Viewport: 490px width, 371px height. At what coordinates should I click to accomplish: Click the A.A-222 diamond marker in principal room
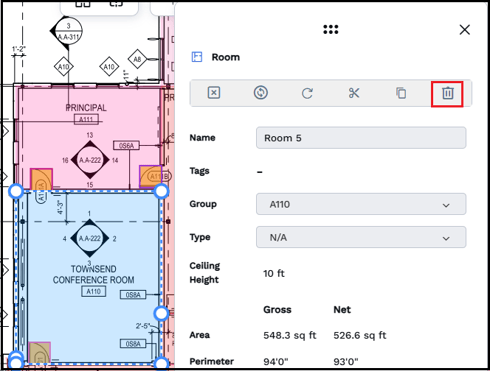pos(90,160)
